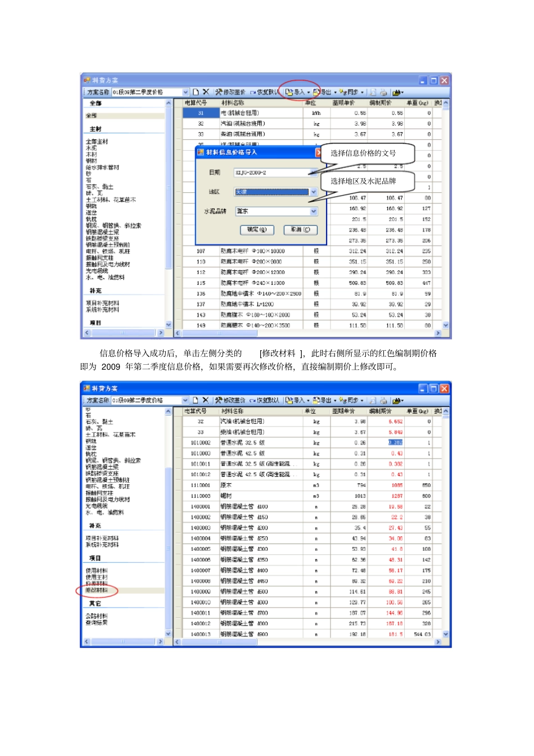Screen dimensions: 534x756
Task: Click the table vertical scrollbar down arrow in the import-dialog window
Action: (x=446, y=325)
